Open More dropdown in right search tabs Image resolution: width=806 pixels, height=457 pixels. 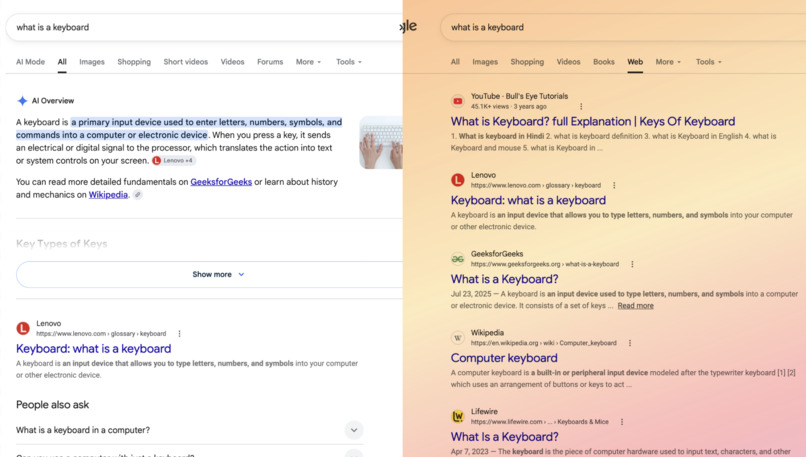[x=668, y=62]
